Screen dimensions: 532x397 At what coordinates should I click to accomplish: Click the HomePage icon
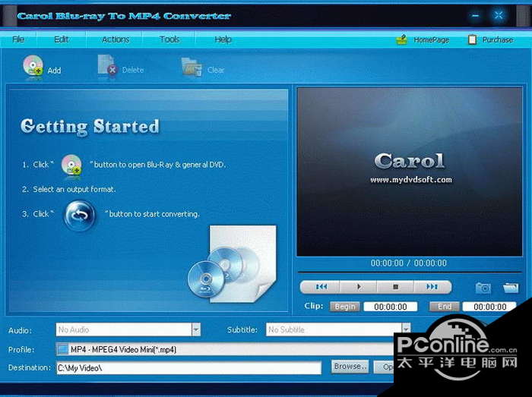402,39
